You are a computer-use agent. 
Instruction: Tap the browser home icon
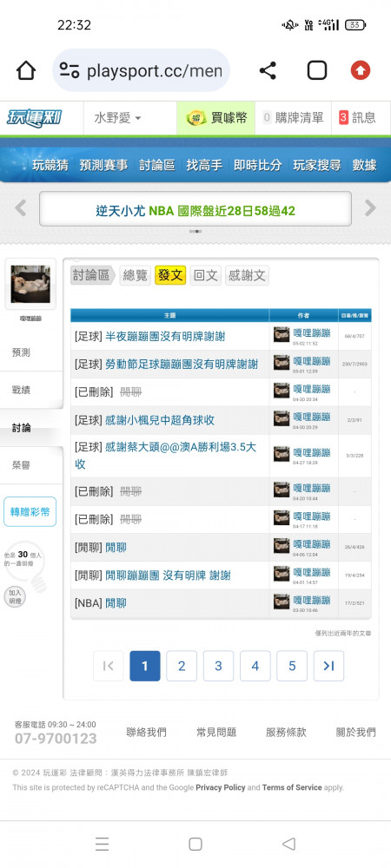point(26,71)
